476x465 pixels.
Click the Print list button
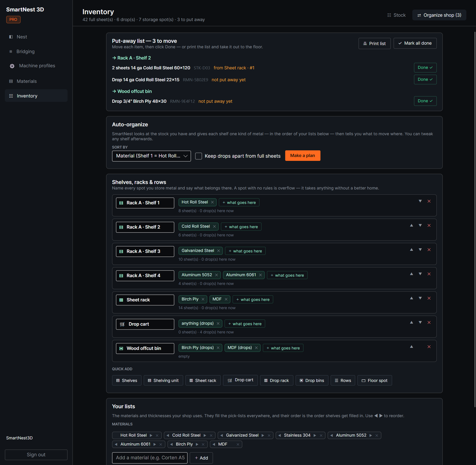374,44
